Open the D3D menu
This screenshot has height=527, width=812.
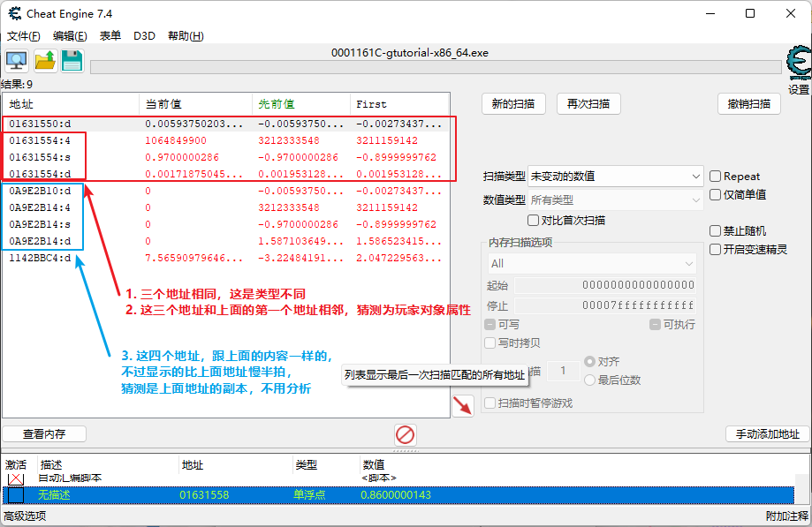click(x=145, y=35)
